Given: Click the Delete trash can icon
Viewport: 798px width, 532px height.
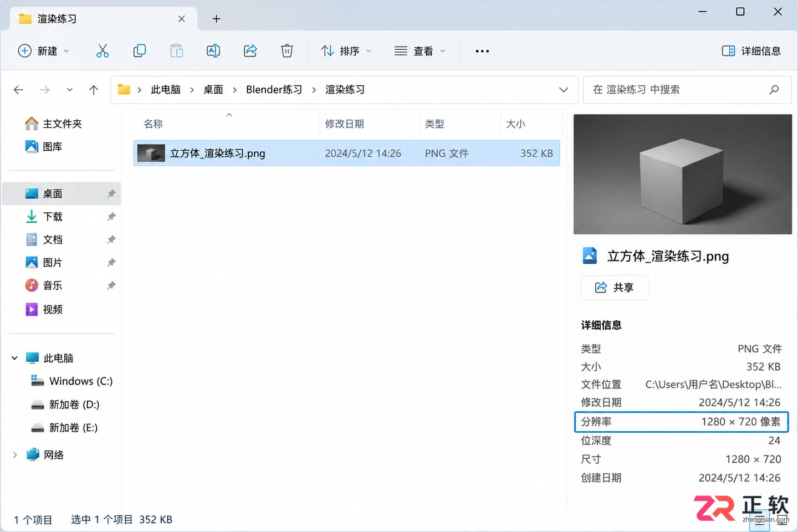Looking at the screenshot, I should pyautogui.click(x=287, y=51).
